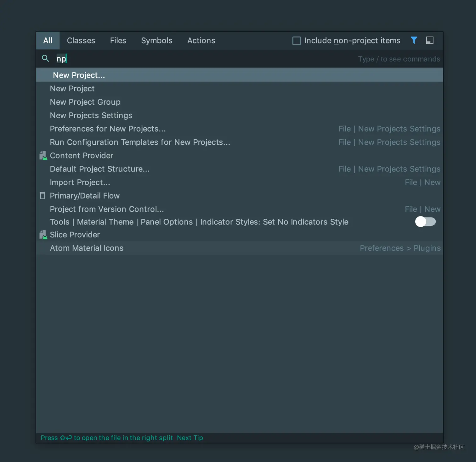Click the filter funnel icon
Image resolution: width=476 pixels, height=462 pixels.
pos(414,40)
